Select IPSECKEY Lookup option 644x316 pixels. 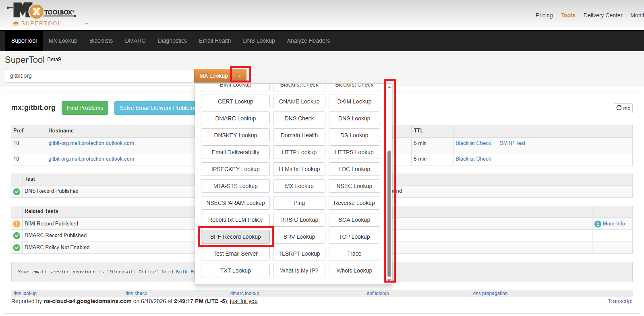(236, 169)
